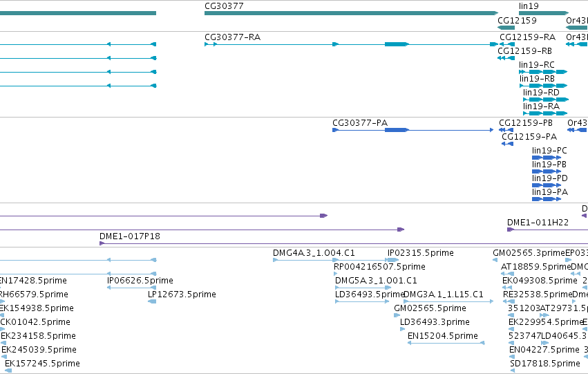Click the GM02565.5prime EST label
This screenshot has width=588, height=374.
click(x=430, y=308)
